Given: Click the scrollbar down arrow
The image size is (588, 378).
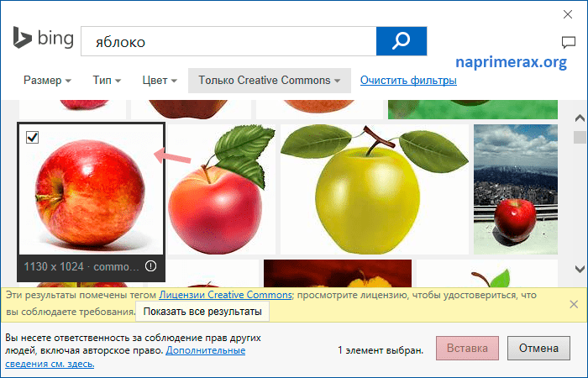Looking at the screenshot, I should (580, 269).
